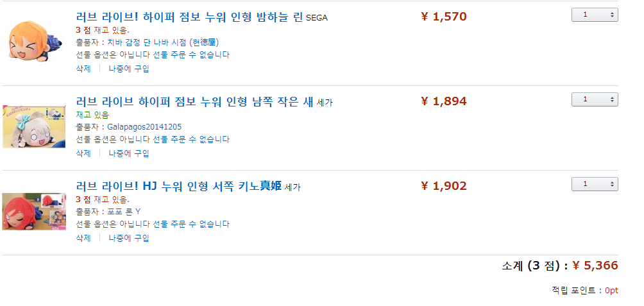644x306 pixels.
Task: Open the red-haired plush product thumbnail
Action: (x=34, y=212)
